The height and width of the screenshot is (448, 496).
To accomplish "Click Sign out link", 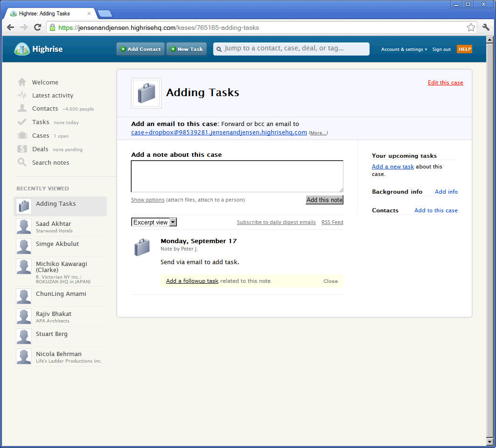I will [x=441, y=49].
